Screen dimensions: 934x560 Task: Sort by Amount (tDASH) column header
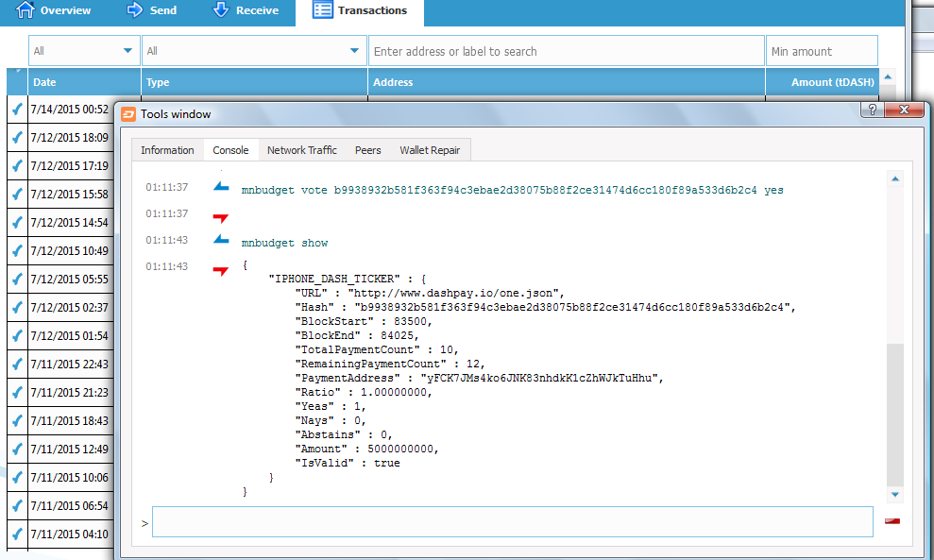click(822, 82)
